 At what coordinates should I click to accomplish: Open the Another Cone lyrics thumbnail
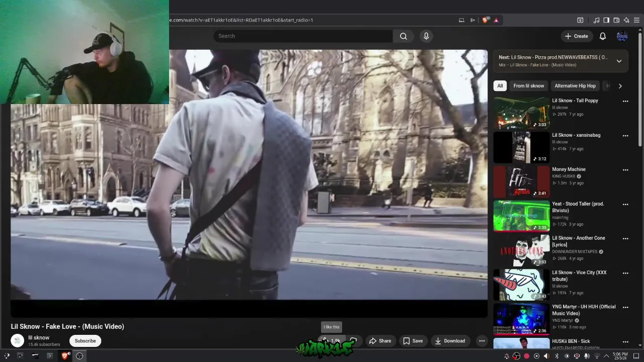(521, 250)
